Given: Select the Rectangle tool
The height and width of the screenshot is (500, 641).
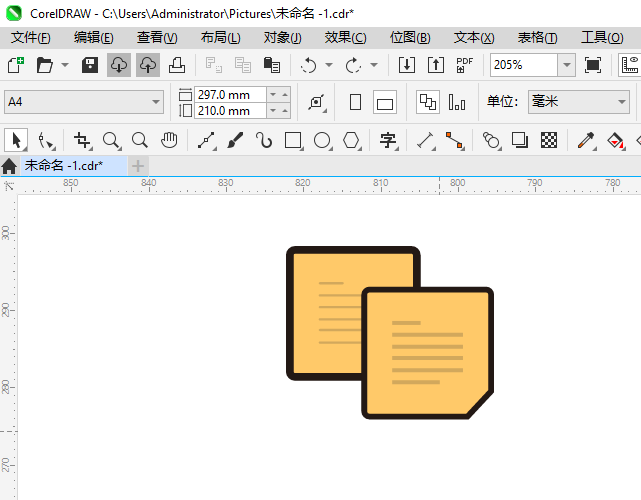Looking at the screenshot, I should (x=294, y=141).
